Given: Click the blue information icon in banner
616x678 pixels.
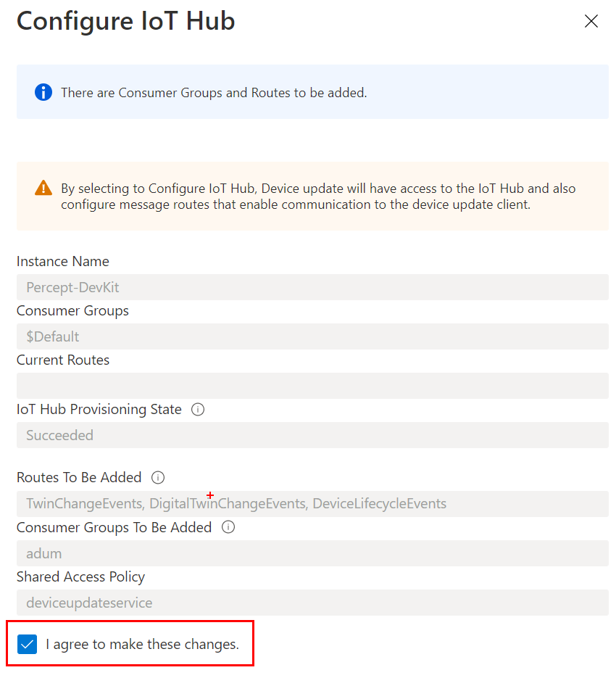Looking at the screenshot, I should pos(43,92).
